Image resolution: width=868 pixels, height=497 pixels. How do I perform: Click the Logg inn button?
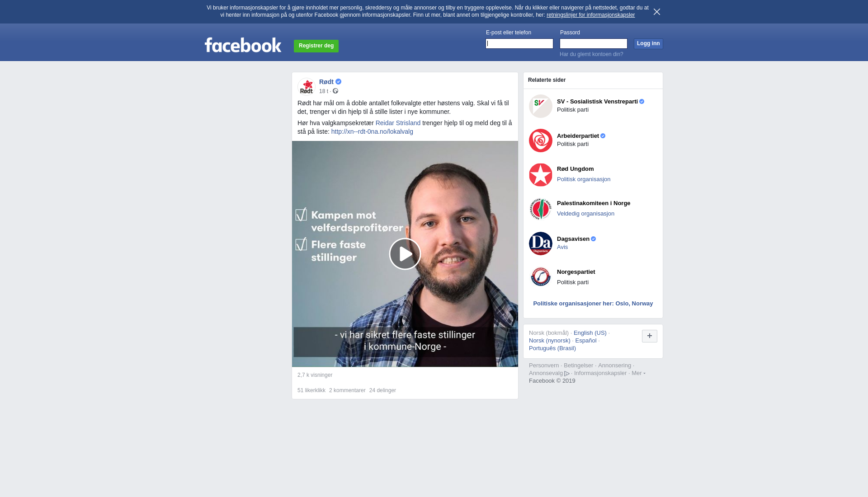648,43
